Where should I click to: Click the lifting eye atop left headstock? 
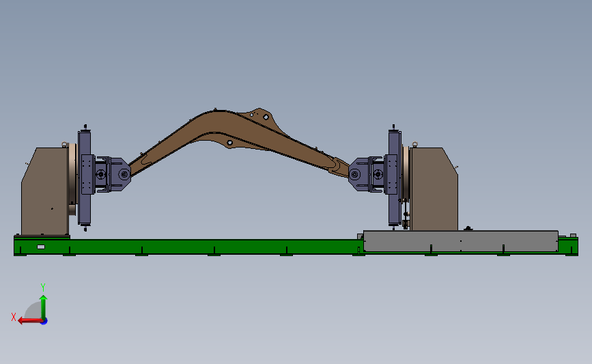point(64,144)
